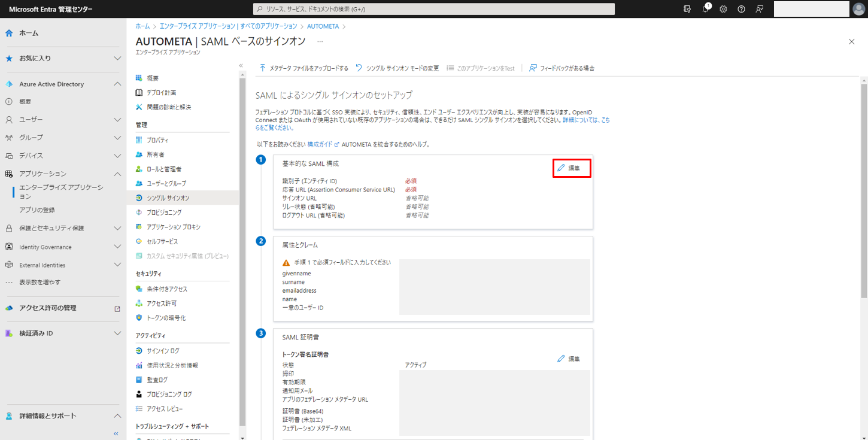The width and height of the screenshot is (868, 440).
Task: Select エンタープライズ アプリケーション in left navigation
Action: 61,192
